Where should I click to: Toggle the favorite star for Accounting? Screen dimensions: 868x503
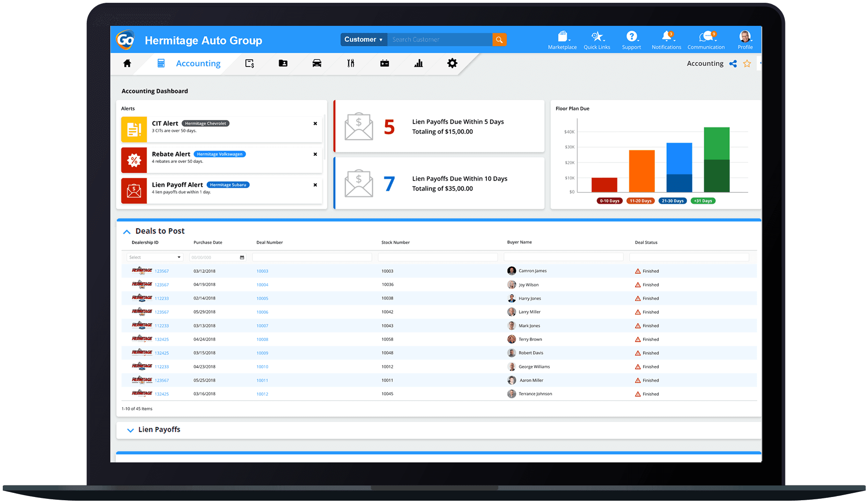pyautogui.click(x=747, y=64)
